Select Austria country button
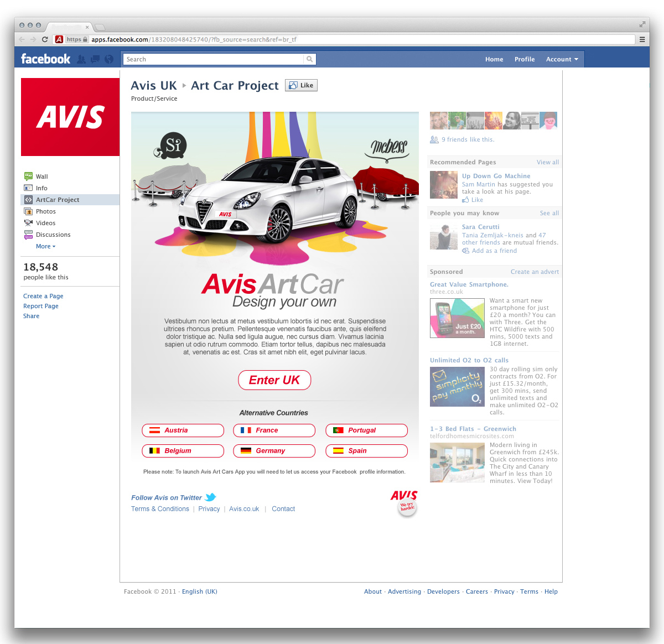Viewport: 664px width, 644px height. [183, 430]
